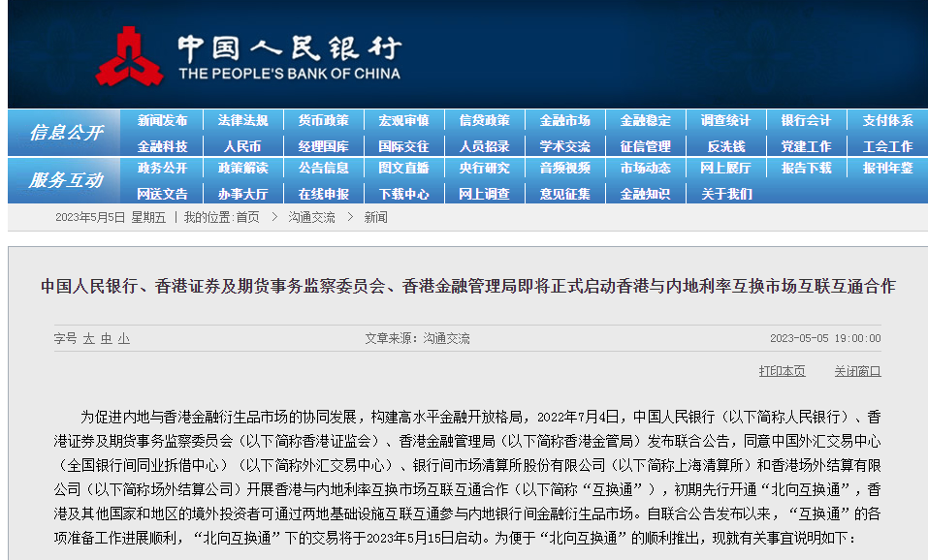Click the article headline text

tap(468, 286)
